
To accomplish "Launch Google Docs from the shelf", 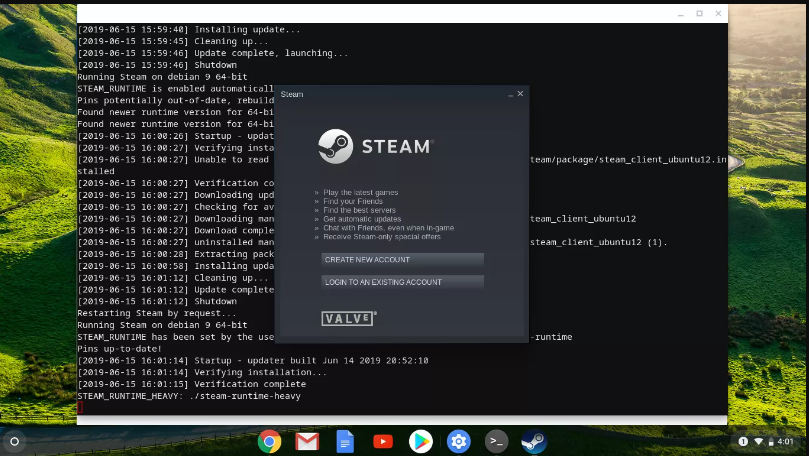I will [345, 442].
